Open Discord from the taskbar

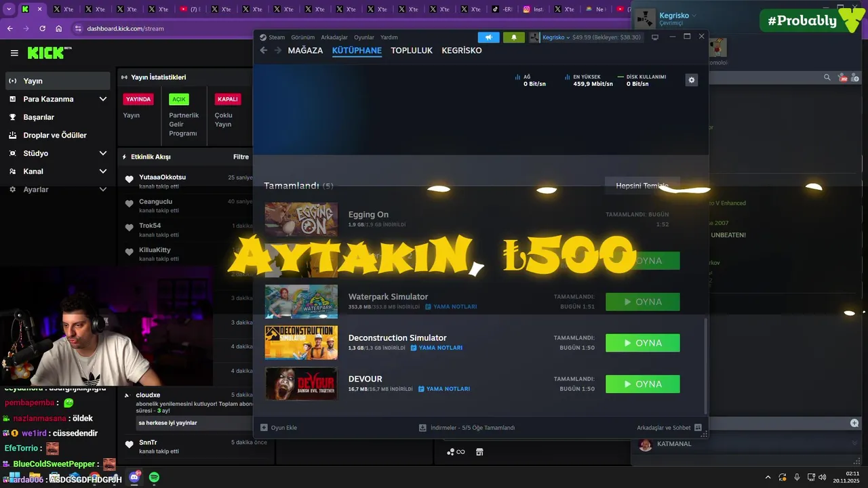pos(134,477)
